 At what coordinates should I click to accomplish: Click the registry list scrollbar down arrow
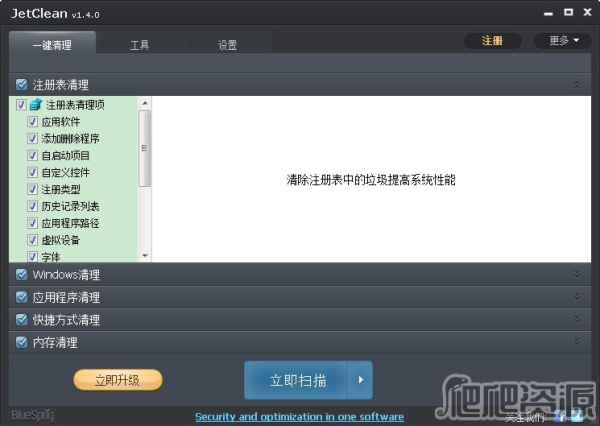pyautogui.click(x=145, y=256)
